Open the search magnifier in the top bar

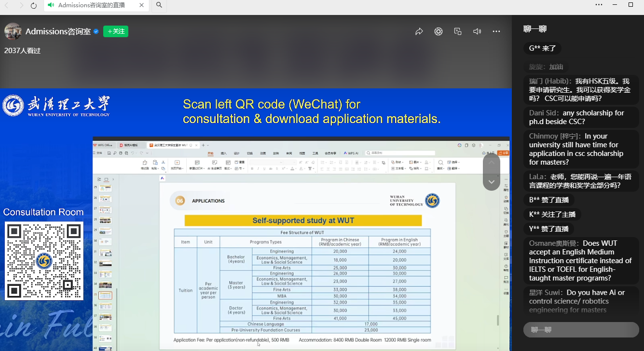click(x=159, y=5)
